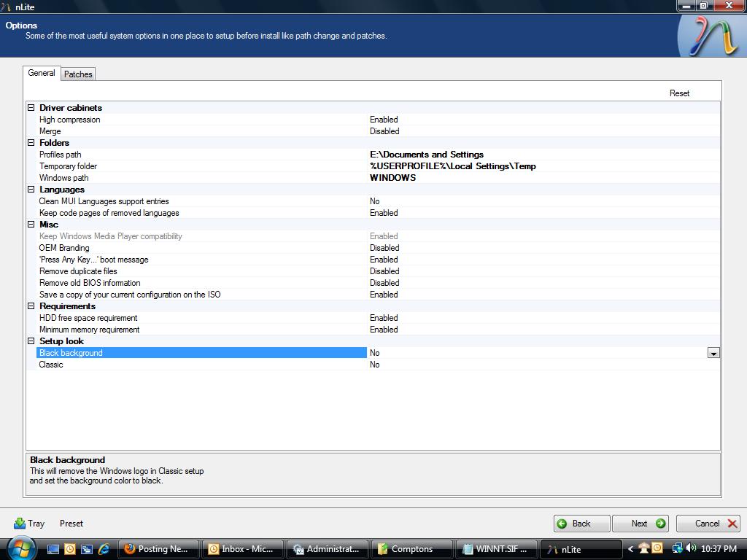Select the Classic setup look option
The image size is (747, 560).
click(379, 365)
